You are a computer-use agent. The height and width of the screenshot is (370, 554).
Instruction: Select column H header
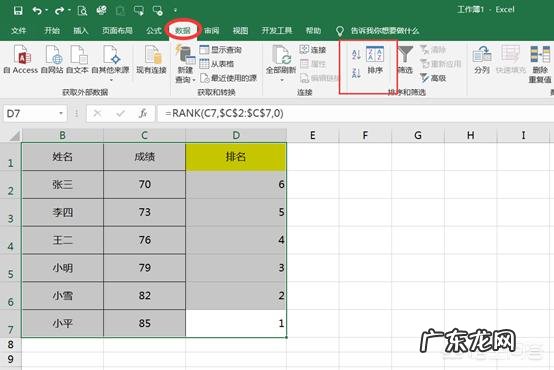(470, 135)
